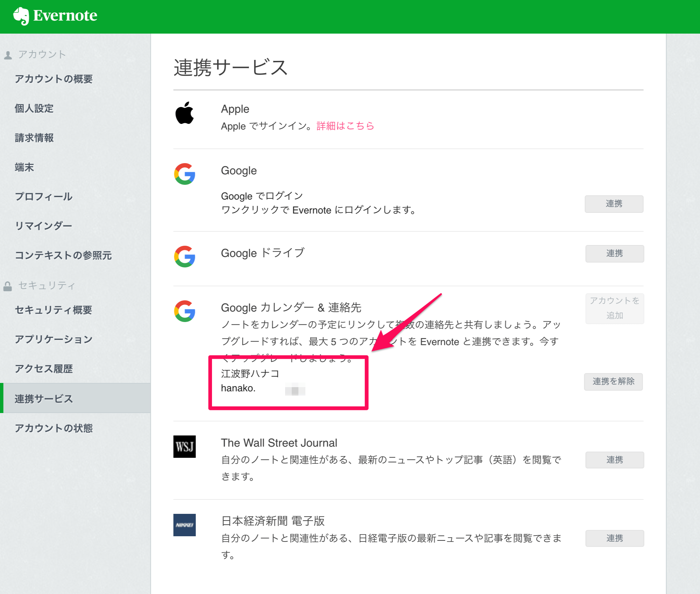Image resolution: width=700 pixels, height=594 pixels.
Task: Connect The Wall Street Journal with 連携
Action: [614, 460]
